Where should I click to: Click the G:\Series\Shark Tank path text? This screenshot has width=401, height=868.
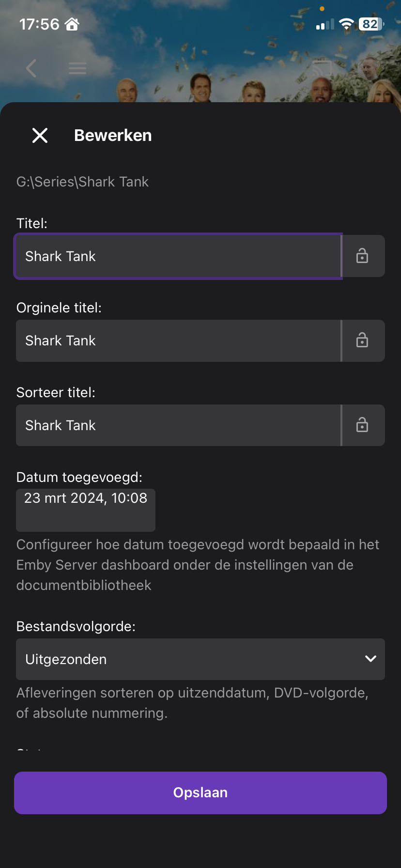[82, 182]
